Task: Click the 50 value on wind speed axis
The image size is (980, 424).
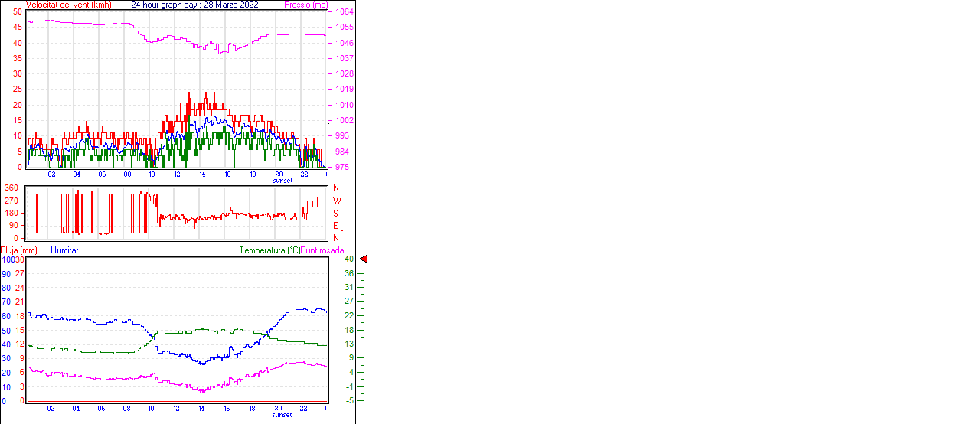Action: click(x=17, y=12)
